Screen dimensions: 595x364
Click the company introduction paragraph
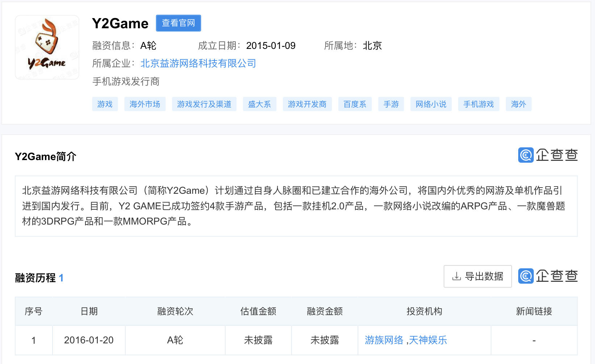(296, 206)
